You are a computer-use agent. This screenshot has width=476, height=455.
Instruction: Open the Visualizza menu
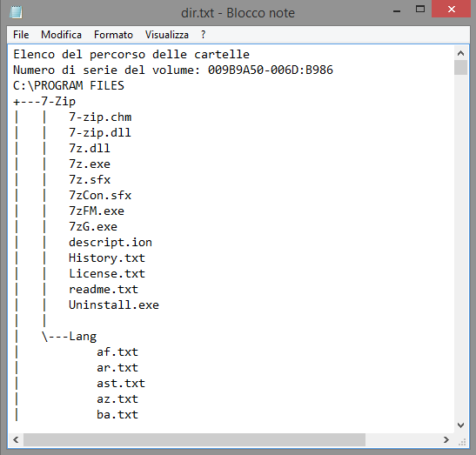tap(167, 35)
